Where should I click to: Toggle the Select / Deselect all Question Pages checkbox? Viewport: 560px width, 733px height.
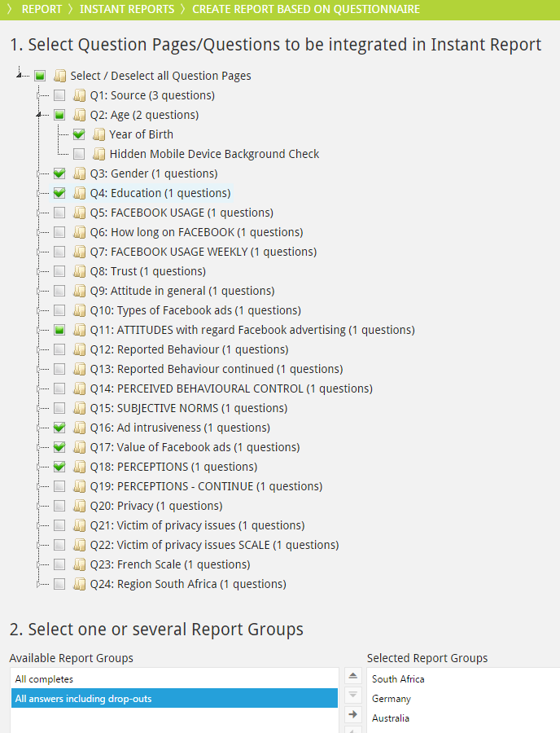coord(40,76)
